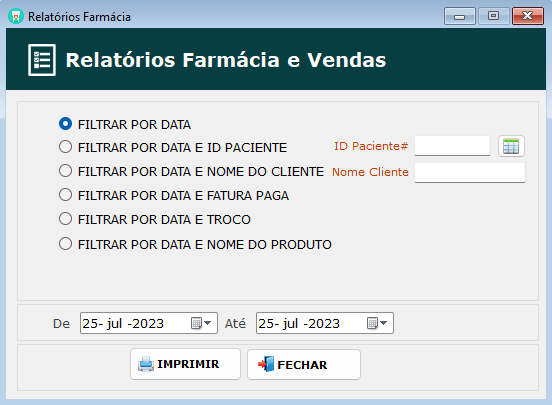Select FILTRAR POR DATA E NOME DO PRODUTO
Screen dimensions: 552x405
pos(65,244)
